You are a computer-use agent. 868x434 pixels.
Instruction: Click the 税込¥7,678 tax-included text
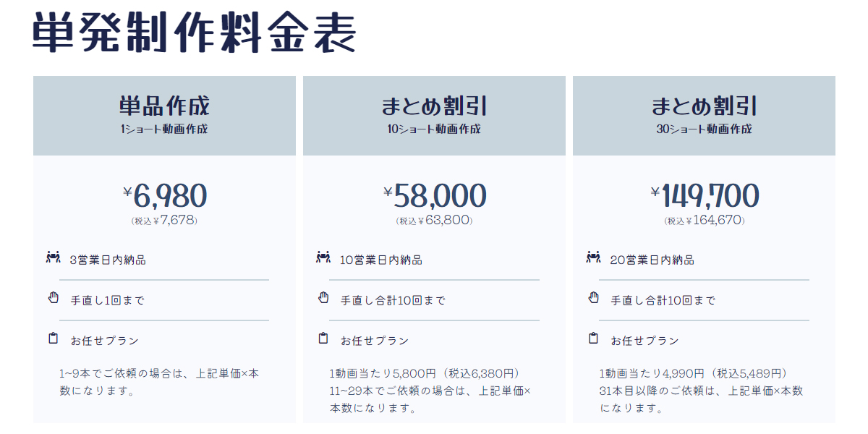pyautogui.click(x=164, y=221)
